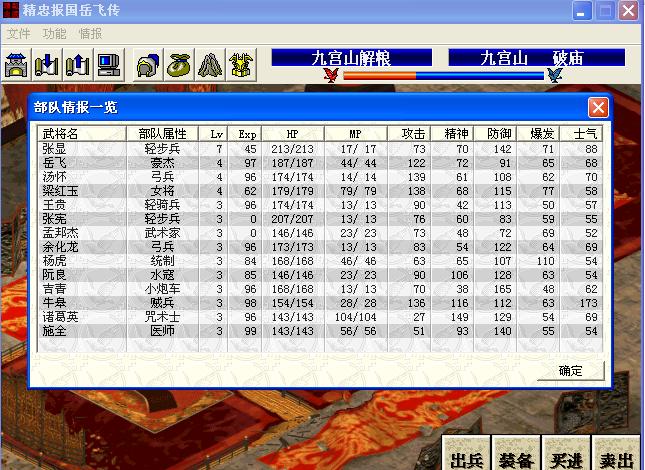Click the computer monitor toolbar icon
Screen dimensions: 645x470
coord(109,65)
